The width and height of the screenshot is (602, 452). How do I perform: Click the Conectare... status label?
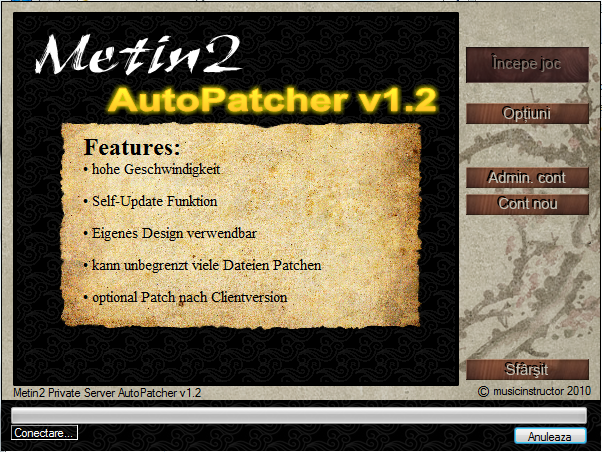[44, 433]
